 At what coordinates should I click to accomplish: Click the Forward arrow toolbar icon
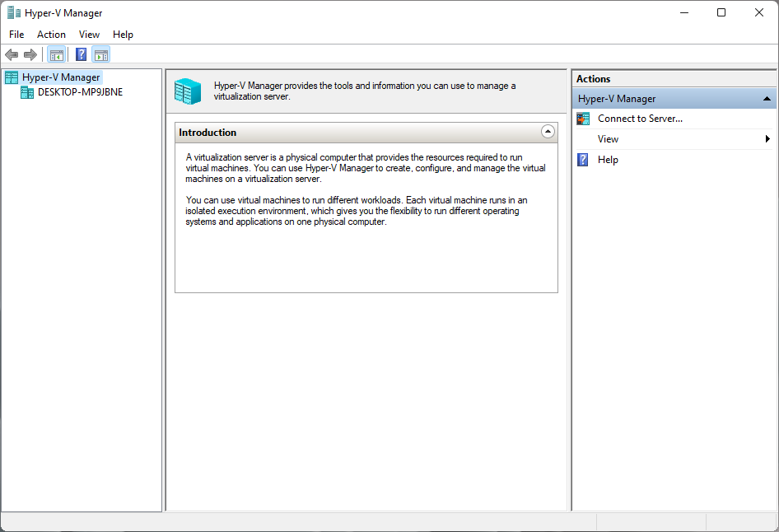(30, 54)
